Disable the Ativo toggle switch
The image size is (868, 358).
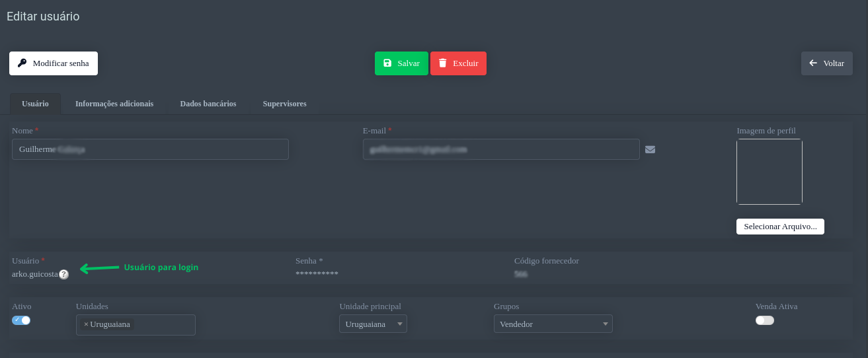click(x=21, y=320)
